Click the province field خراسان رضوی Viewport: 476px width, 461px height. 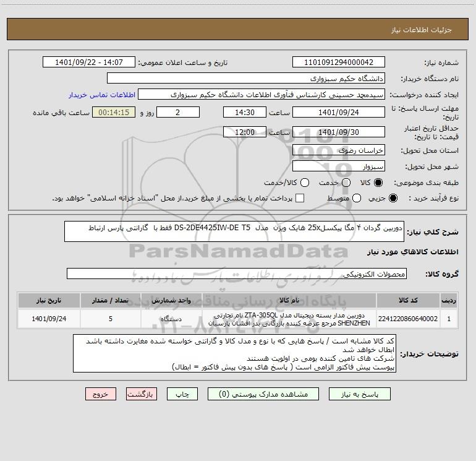pyautogui.click(x=339, y=150)
